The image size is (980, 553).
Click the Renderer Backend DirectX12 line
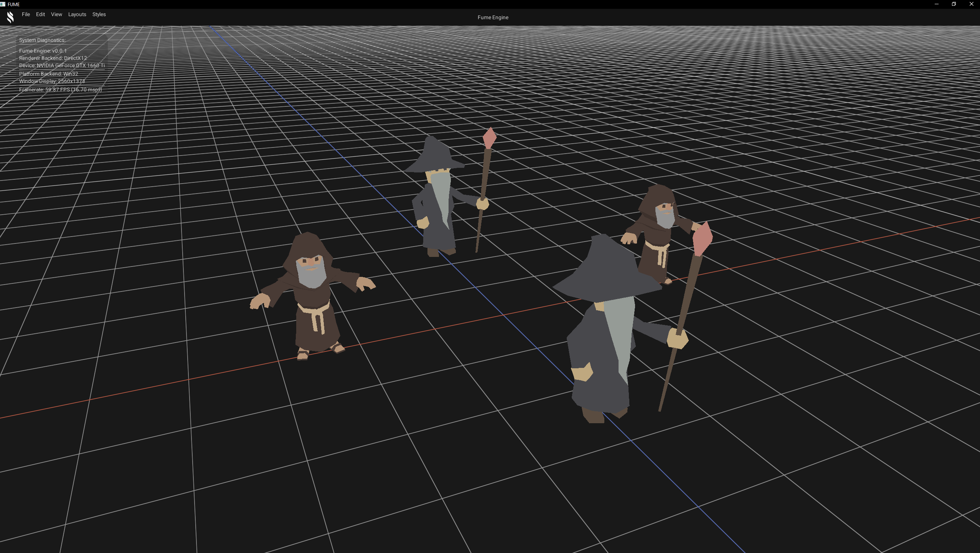[53, 58]
